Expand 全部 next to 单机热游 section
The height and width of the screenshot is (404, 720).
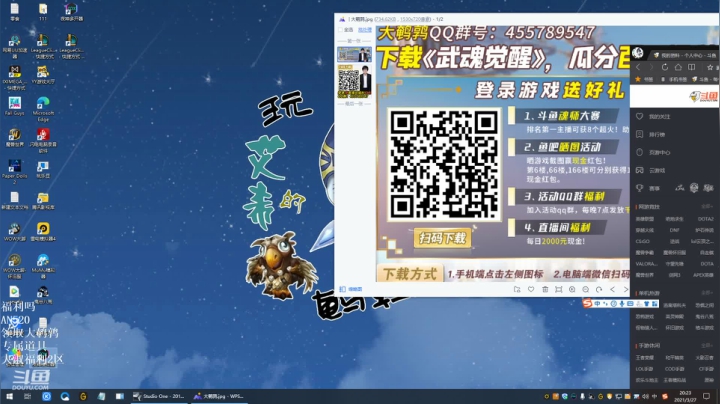tap(707, 293)
